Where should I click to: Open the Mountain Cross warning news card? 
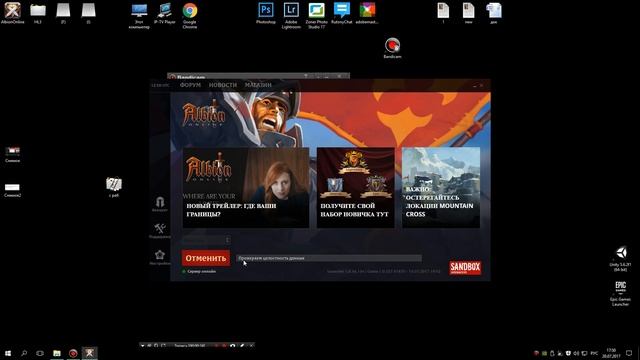tap(441, 188)
